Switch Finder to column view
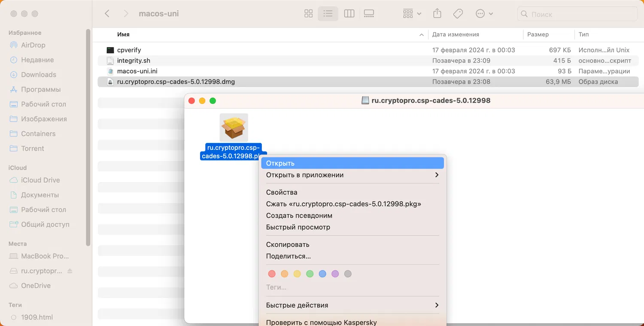The image size is (644, 326). click(349, 14)
